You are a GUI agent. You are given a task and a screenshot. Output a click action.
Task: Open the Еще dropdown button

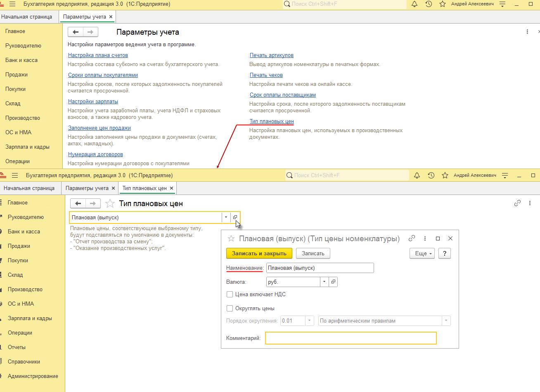point(422,253)
